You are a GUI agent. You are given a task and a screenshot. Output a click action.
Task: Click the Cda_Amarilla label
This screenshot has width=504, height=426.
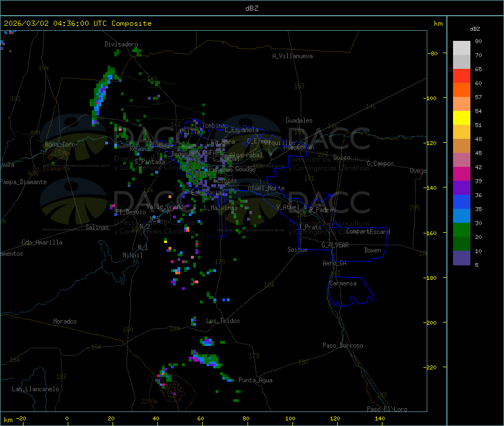click(x=42, y=242)
